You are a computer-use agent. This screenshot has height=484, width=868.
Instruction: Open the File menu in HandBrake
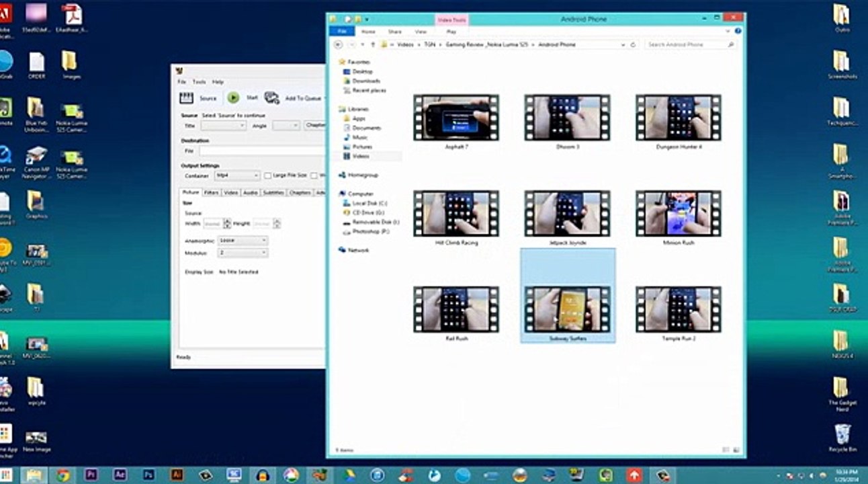point(181,82)
